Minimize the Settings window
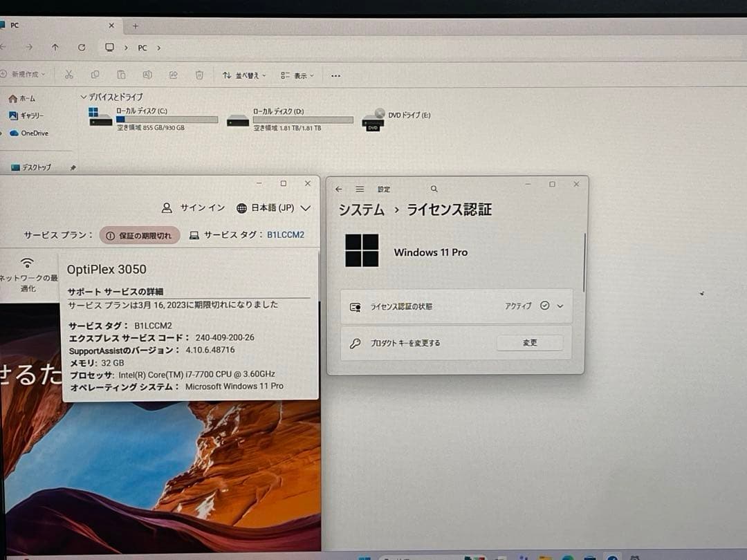 [528, 184]
